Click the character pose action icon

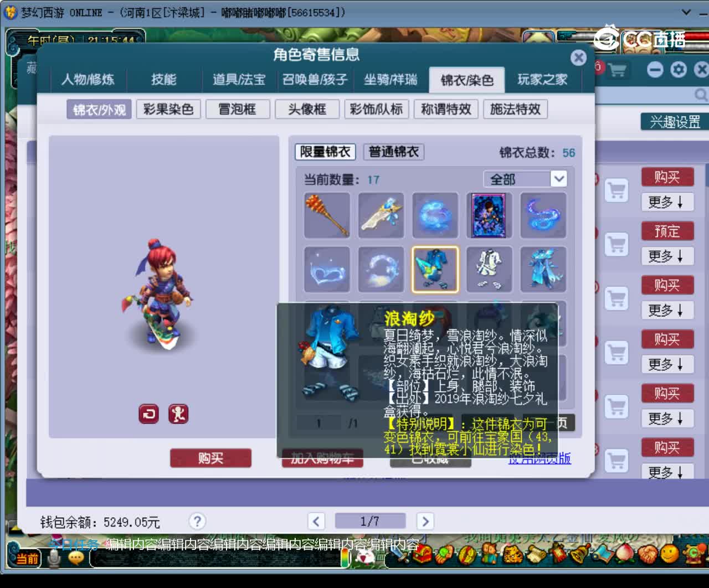click(x=178, y=414)
